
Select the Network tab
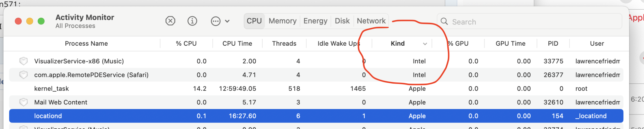click(x=371, y=21)
